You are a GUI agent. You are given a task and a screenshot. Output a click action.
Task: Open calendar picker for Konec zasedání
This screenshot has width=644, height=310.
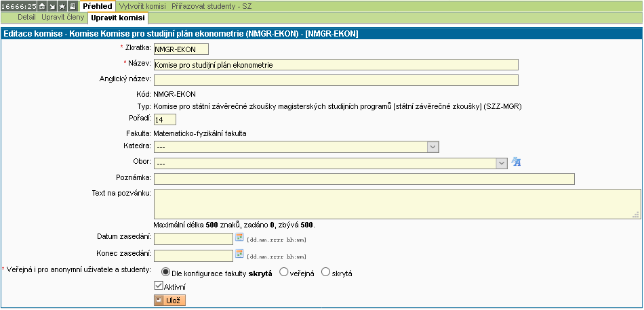coord(239,254)
